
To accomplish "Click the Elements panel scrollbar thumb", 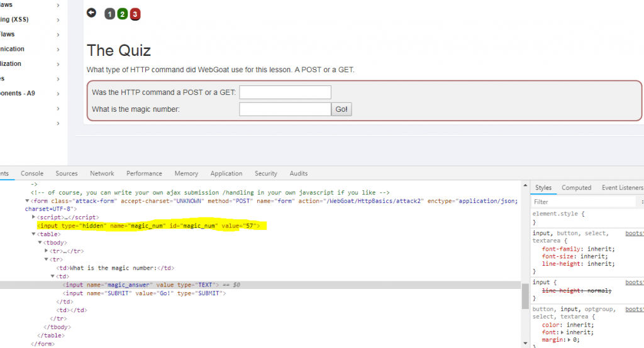I will [525, 296].
